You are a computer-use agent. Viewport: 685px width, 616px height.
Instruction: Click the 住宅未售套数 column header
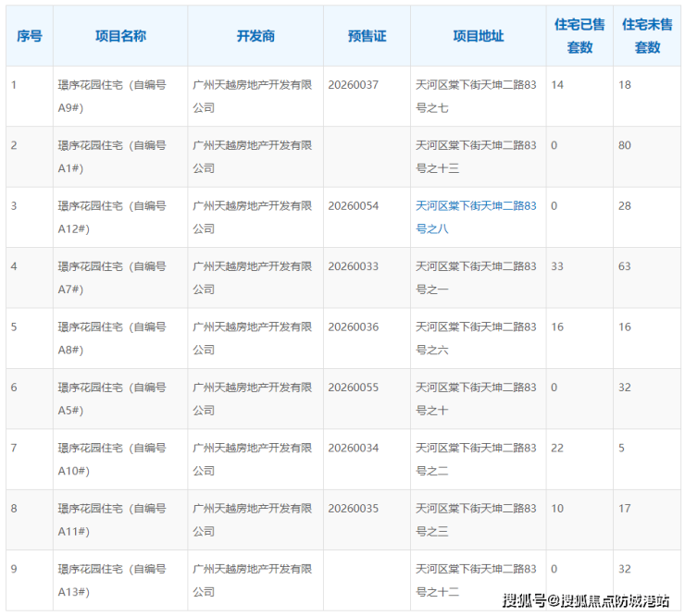pyautogui.click(x=647, y=36)
